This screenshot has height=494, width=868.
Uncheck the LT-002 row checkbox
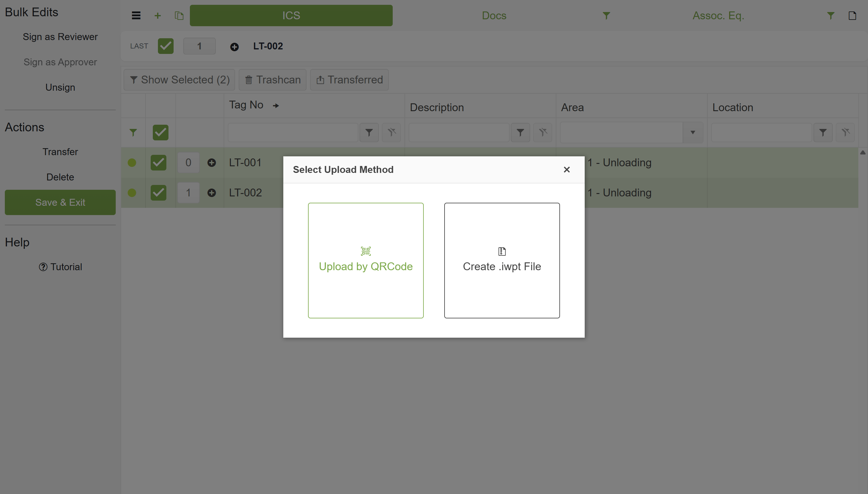[x=159, y=193]
